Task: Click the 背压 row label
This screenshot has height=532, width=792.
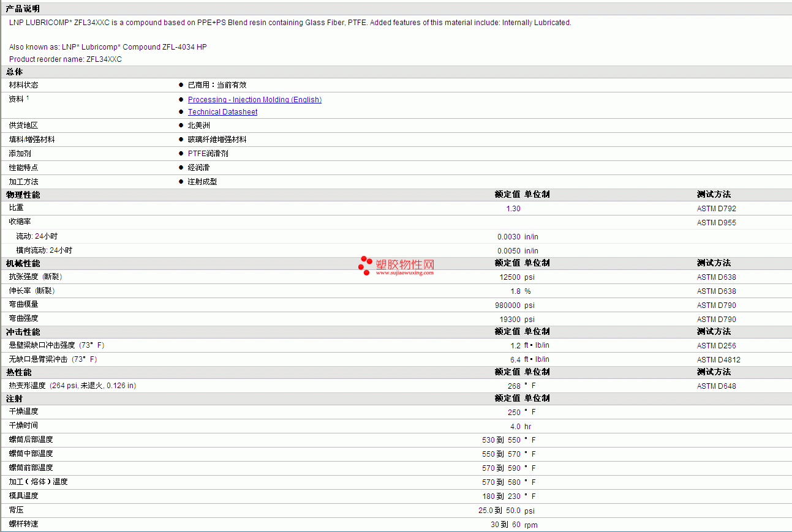Action: (16, 510)
